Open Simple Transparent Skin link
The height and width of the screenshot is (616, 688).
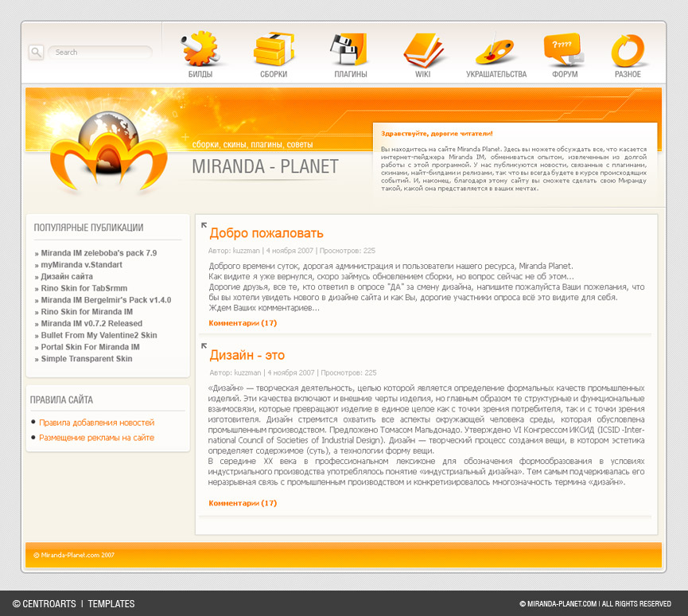tap(87, 359)
